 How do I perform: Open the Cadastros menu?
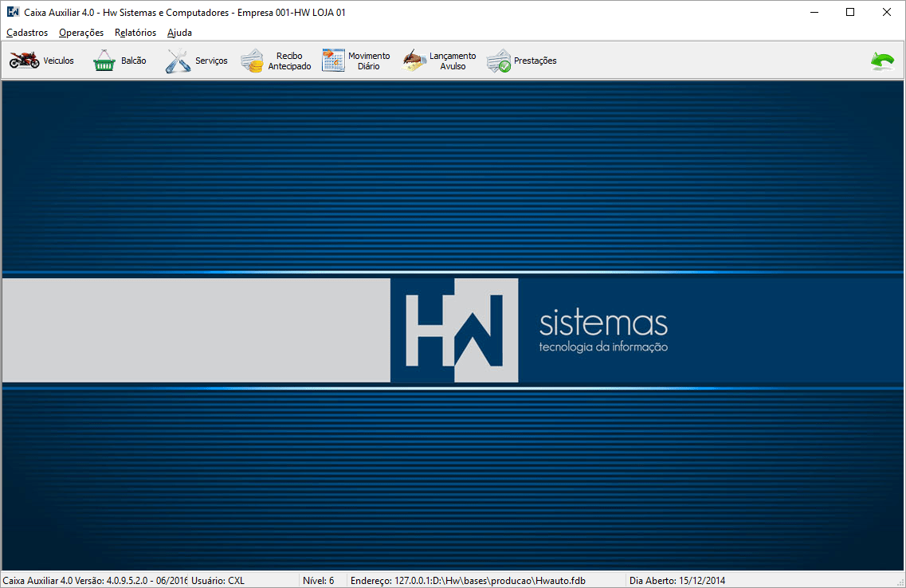point(27,33)
